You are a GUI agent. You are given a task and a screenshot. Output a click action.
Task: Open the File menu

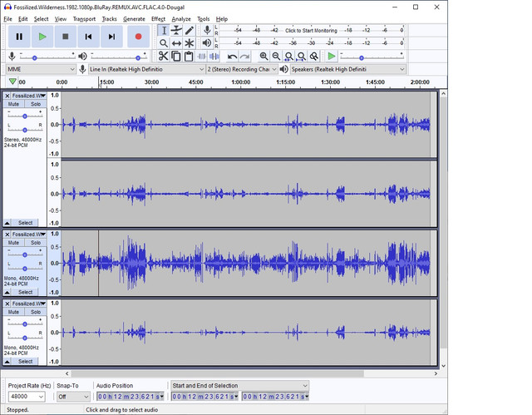7,19
